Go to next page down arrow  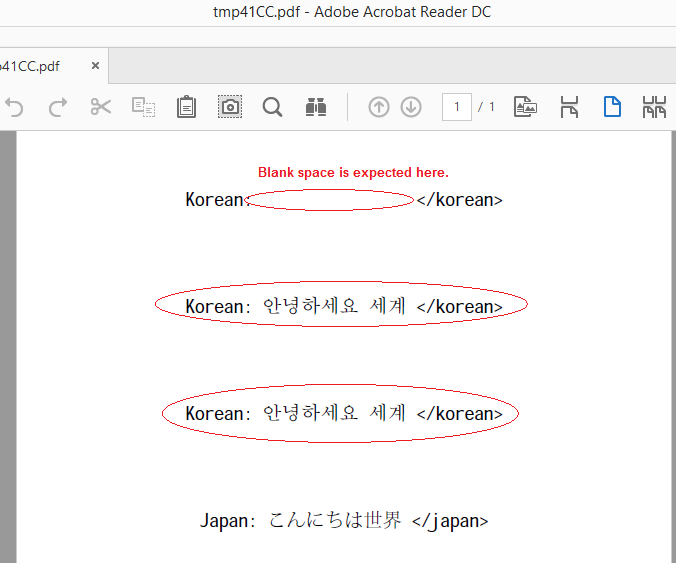(411, 107)
